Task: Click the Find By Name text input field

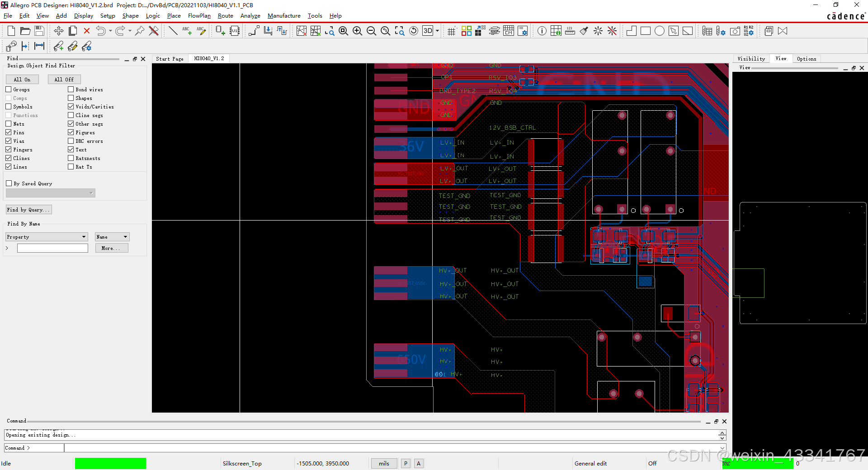Action: point(52,248)
